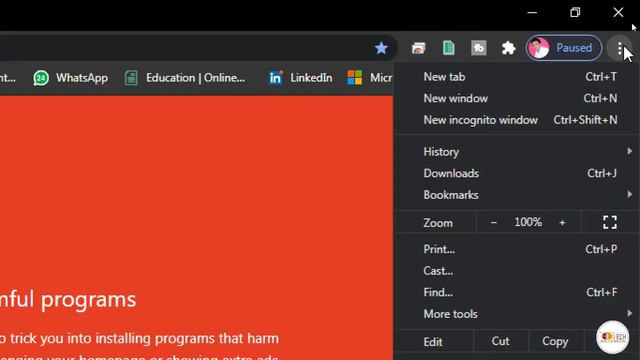Click Copy in the Edit row

pyautogui.click(x=555, y=341)
